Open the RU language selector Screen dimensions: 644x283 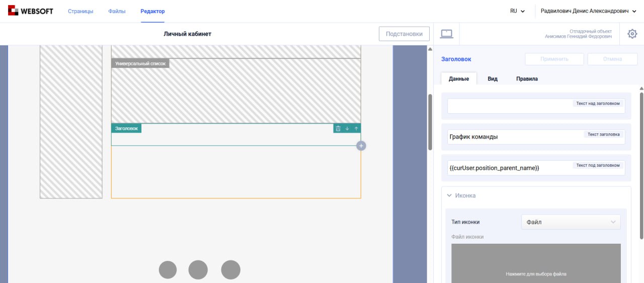[517, 11]
